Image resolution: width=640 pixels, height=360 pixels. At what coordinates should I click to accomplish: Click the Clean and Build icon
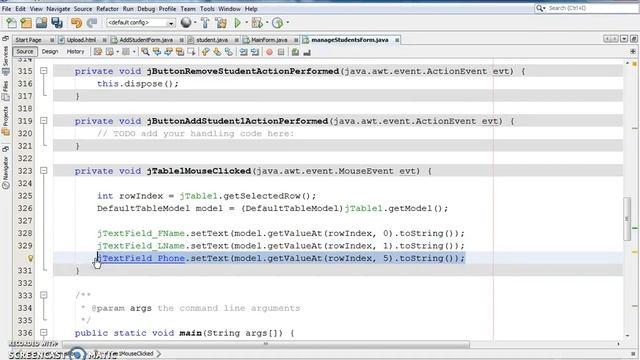click(221, 23)
